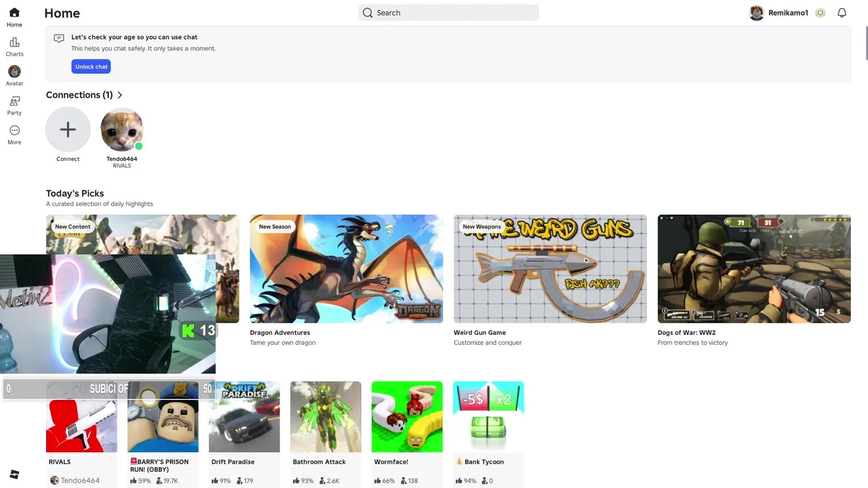
Task: Open the Connections (1) heading
Action: 79,95
